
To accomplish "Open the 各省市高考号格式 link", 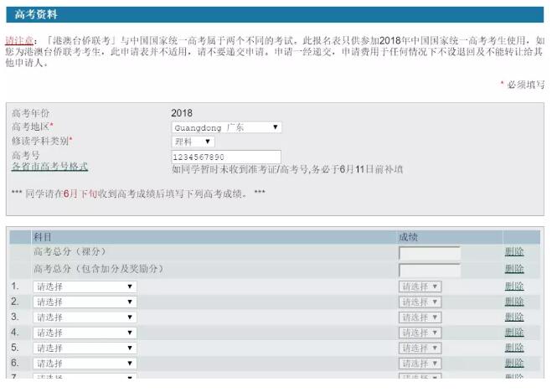I will pos(49,167).
